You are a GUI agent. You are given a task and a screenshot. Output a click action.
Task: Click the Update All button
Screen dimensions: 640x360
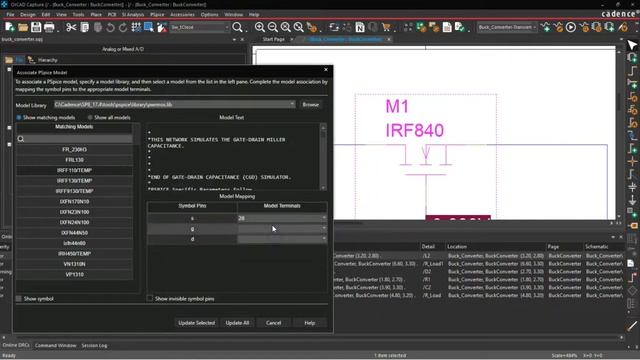pos(237,323)
